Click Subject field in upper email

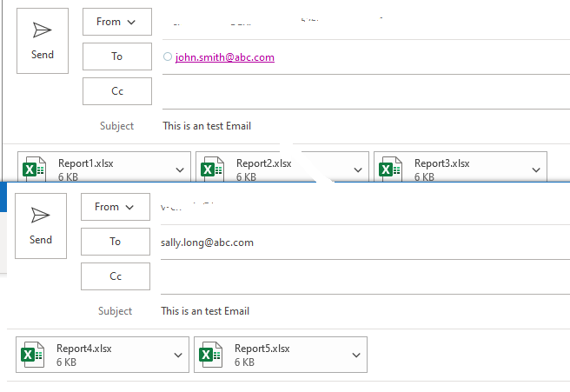366,126
